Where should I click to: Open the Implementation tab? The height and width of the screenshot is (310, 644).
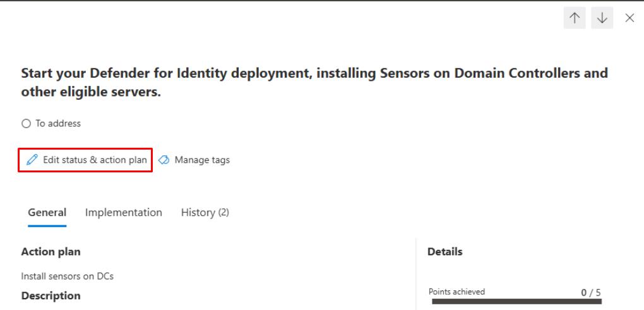[x=123, y=213]
